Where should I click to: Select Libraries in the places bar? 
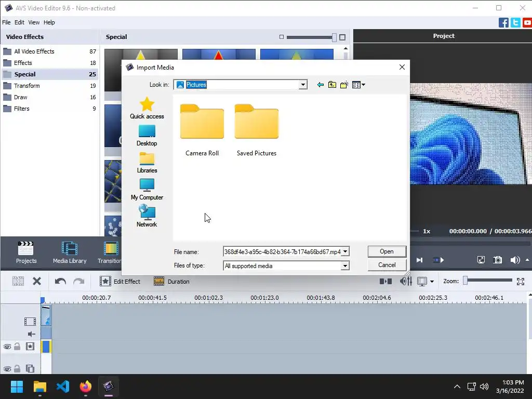click(147, 163)
